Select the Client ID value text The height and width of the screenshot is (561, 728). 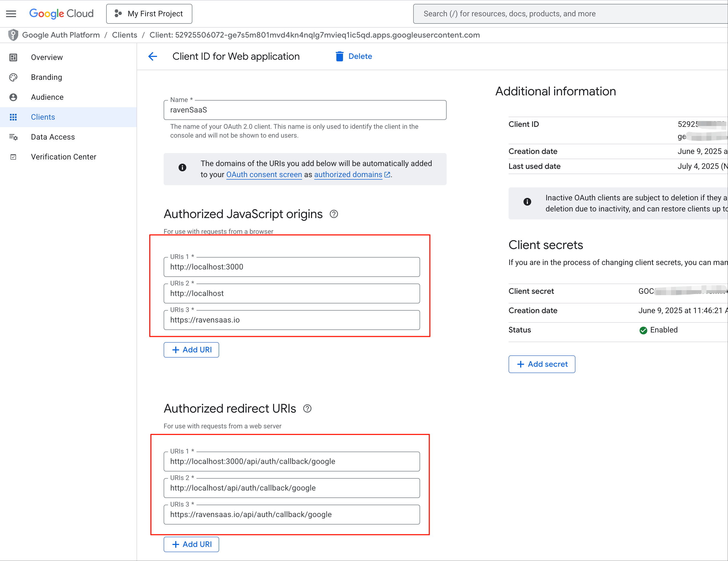(702, 130)
